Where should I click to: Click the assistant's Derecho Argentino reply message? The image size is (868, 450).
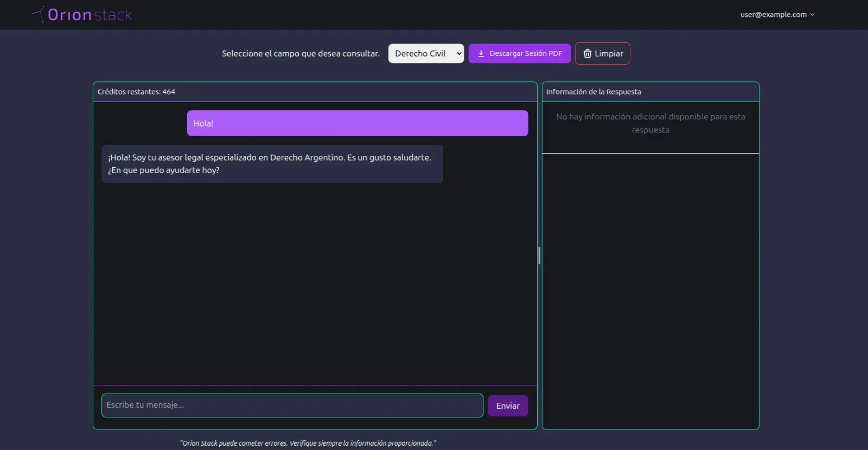pos(272,164)
